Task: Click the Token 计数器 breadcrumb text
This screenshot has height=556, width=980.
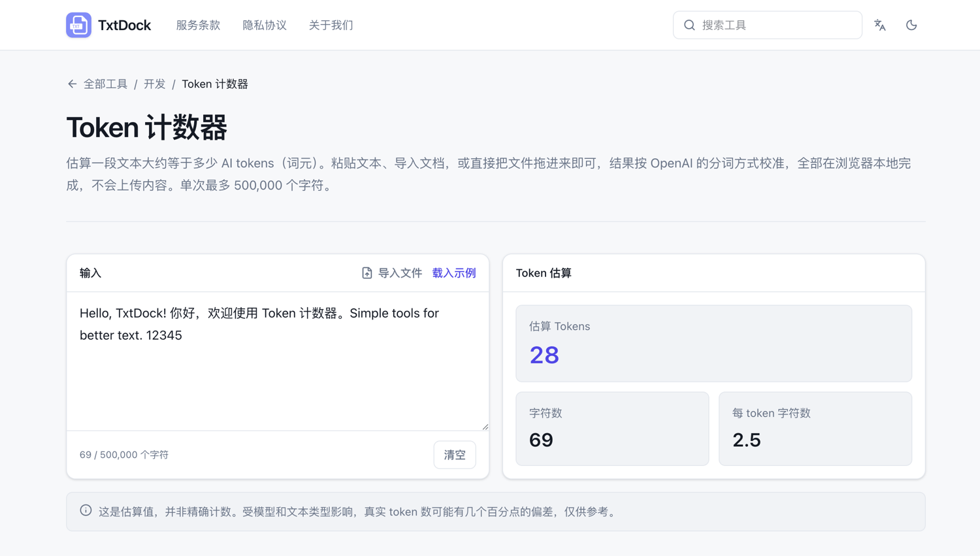Action: pos(215,84)
